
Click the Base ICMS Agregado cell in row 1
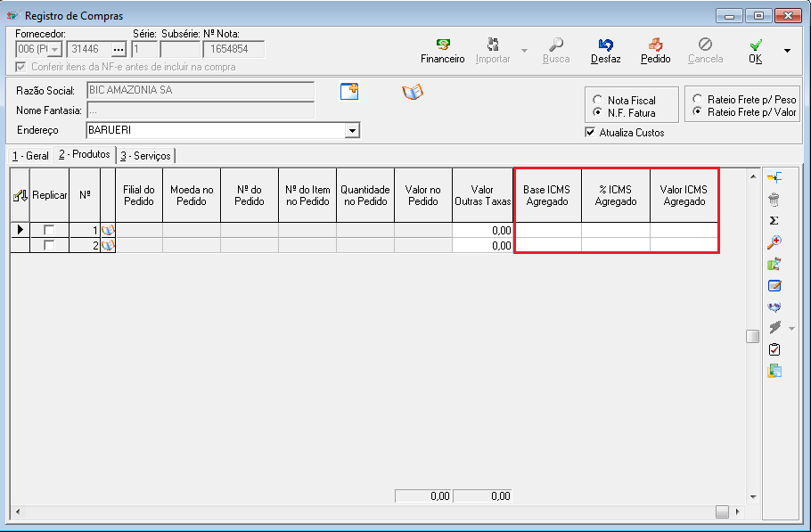coord(547,230)
